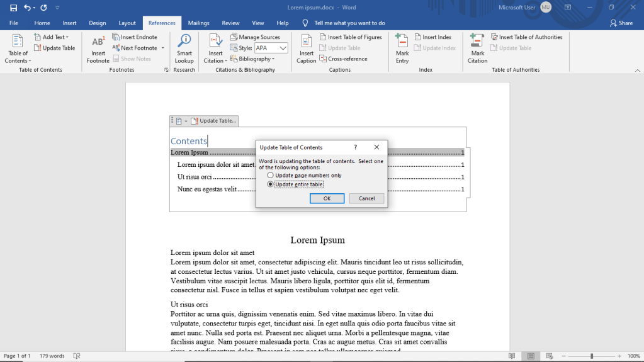
Task: Click the Save icon in the title bar
Action: (14, 8)
